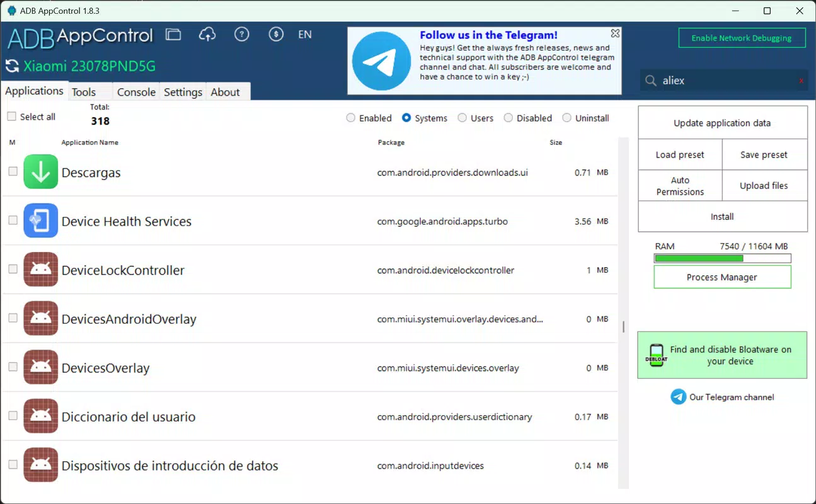Image resolution: width=816 pixels, height=504 pixels.
Task: Click the cloud upload icon
Action: (207, 34)
